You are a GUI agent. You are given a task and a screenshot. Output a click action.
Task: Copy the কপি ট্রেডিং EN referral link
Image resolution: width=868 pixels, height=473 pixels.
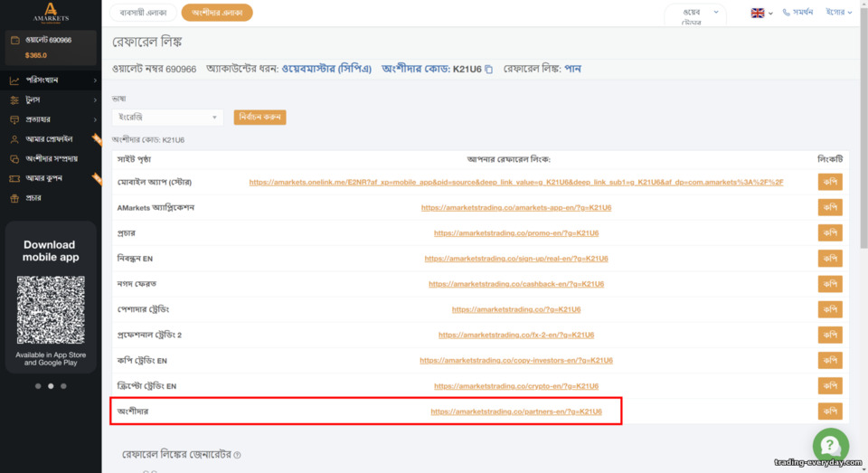click(x=830, y=361)
